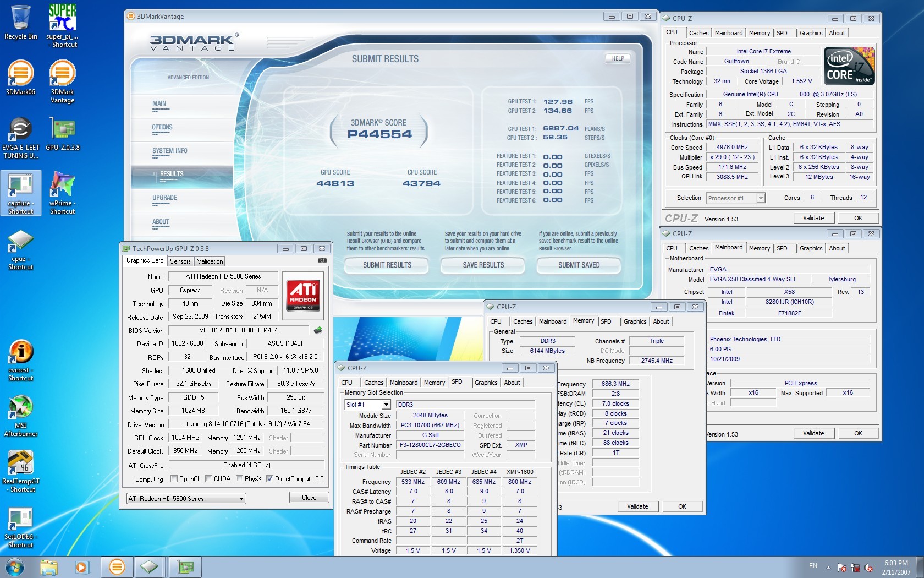Open System Info in the 3DMark Vantage sidebar
This screenshot has height=578, width=924.
click(x=170, y=151)
